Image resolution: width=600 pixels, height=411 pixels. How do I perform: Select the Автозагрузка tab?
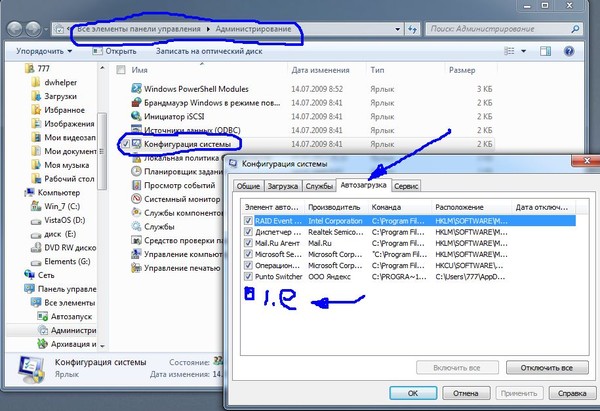(x=363, y=185)
